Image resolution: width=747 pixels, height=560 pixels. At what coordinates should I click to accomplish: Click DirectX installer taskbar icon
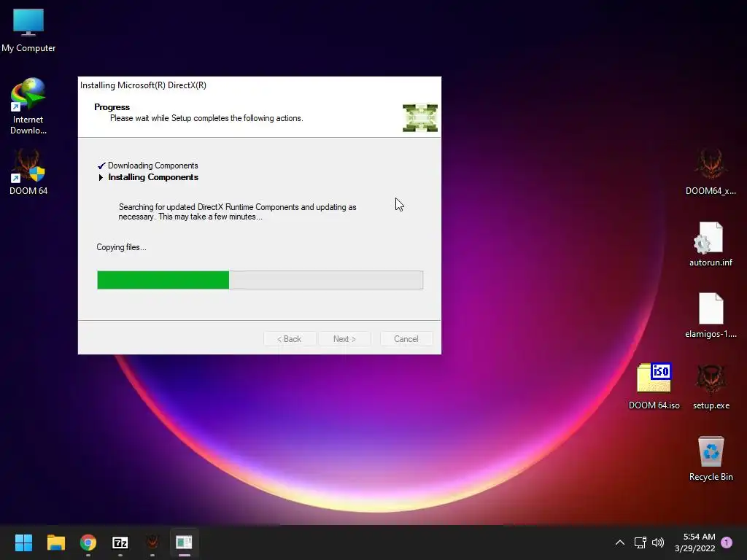click(184, 542)
